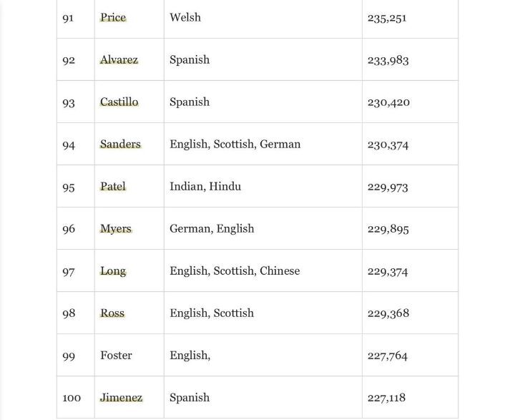
Task: Click the Welsh origin cell
Action: click(185, 18)
